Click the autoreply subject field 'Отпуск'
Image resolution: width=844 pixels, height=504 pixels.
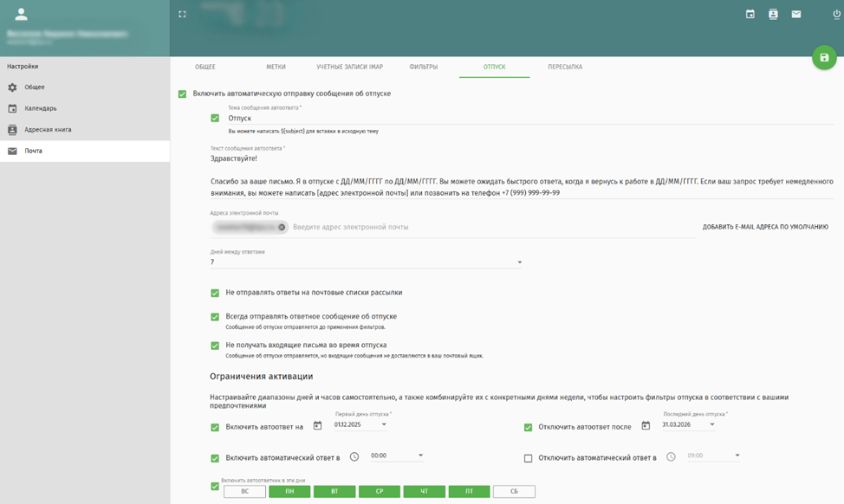pyautogui.click(x=530, y=119)
